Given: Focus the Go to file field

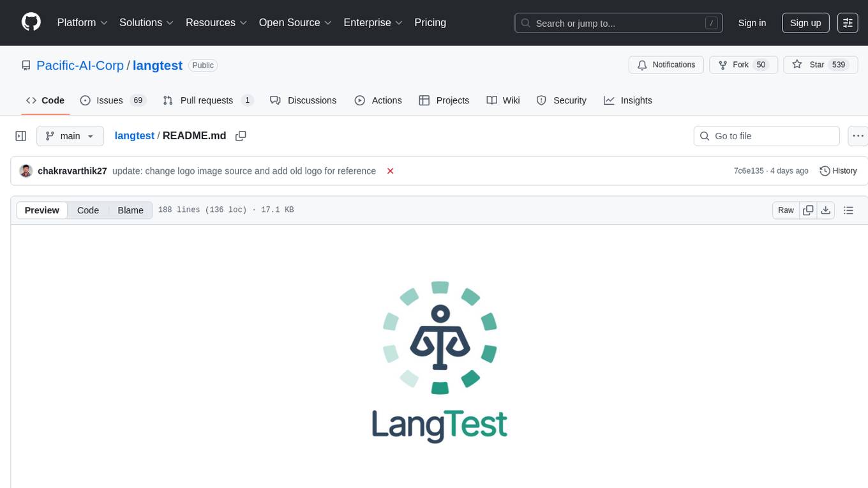Looking at the screenshot, I should (x=767, y=136).
